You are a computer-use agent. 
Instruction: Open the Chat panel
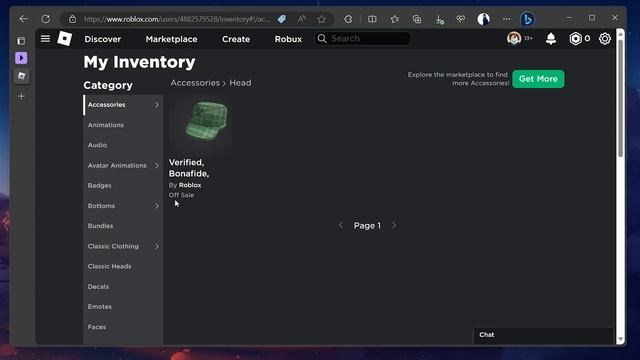coord(543,335)
